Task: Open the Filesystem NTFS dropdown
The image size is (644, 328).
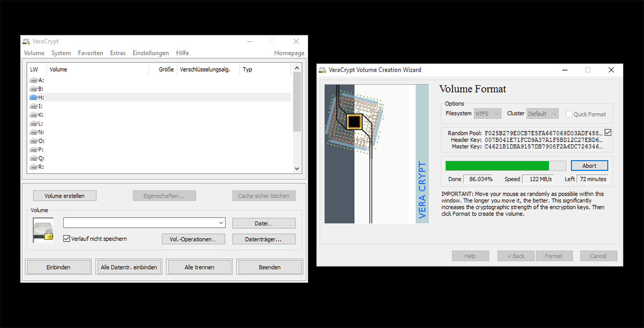Action: 487,114
